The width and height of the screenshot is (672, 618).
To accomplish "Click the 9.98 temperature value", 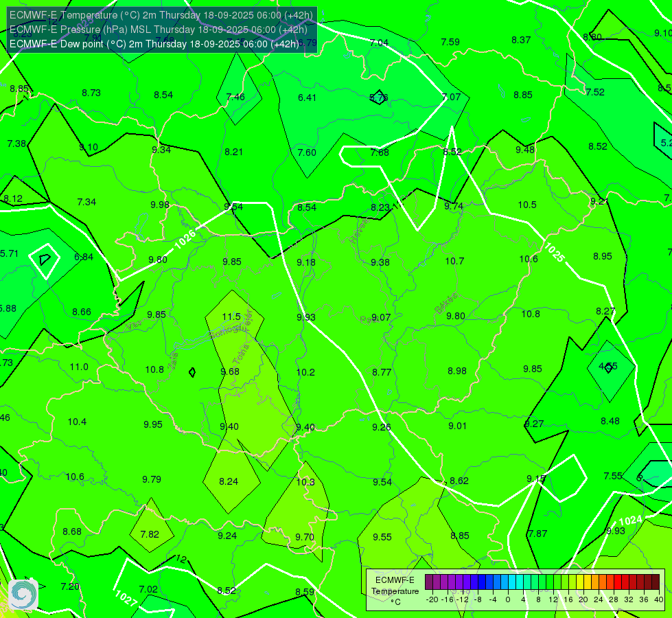I will click(x=160, y=205).
